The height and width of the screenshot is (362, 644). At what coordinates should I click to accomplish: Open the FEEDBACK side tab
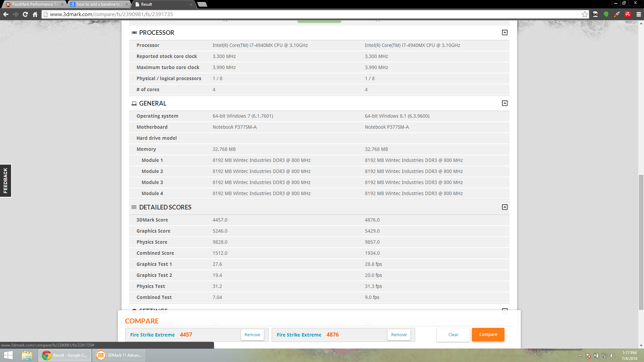click(x=6, y=181)
